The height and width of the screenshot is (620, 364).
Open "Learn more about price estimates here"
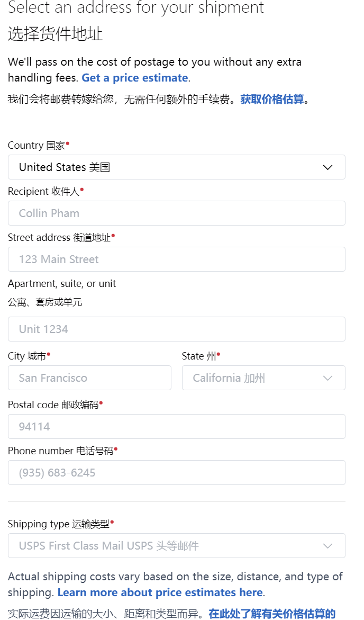point(160,592)
